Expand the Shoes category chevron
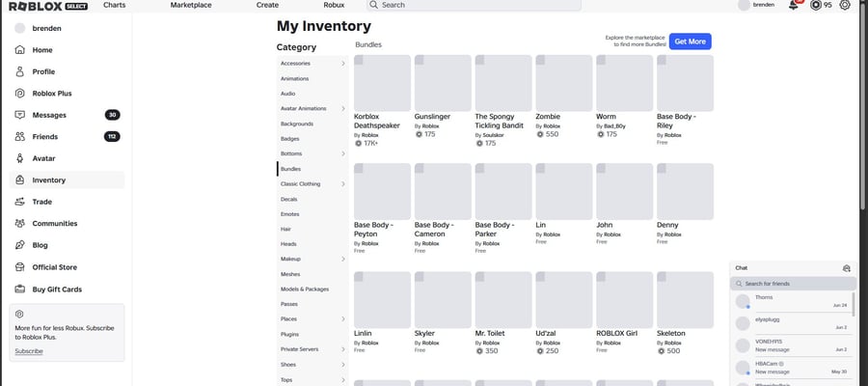This screenshot has height=386, width=868. click(x=343, y=365)
